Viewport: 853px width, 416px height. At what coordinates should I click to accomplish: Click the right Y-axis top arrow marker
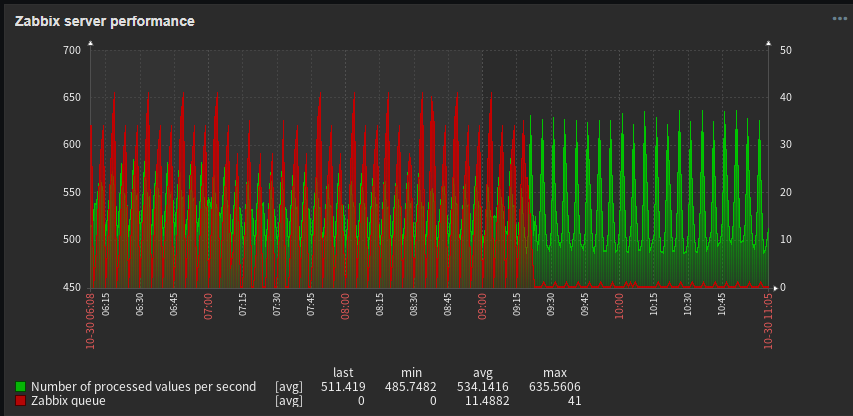click(x=768, y=43)
